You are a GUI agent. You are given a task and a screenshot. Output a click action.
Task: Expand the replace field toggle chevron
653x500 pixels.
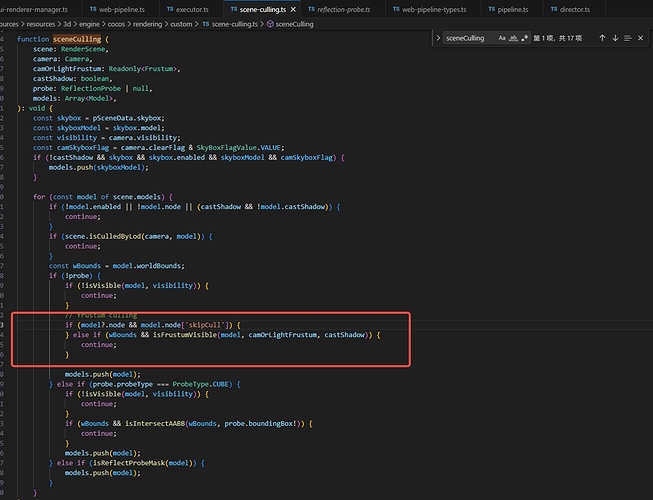point(438,38)
